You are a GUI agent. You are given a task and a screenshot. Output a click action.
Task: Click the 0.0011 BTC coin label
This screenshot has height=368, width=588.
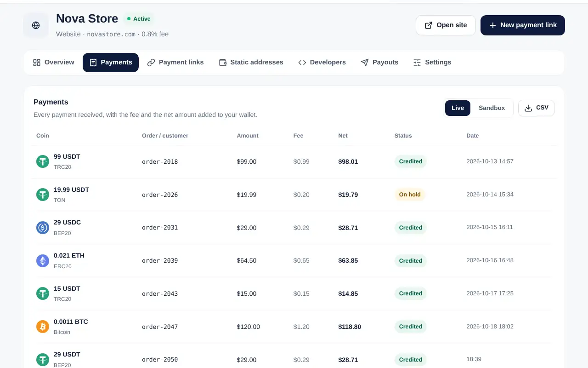pyautogui.click(x=71, y=322)
